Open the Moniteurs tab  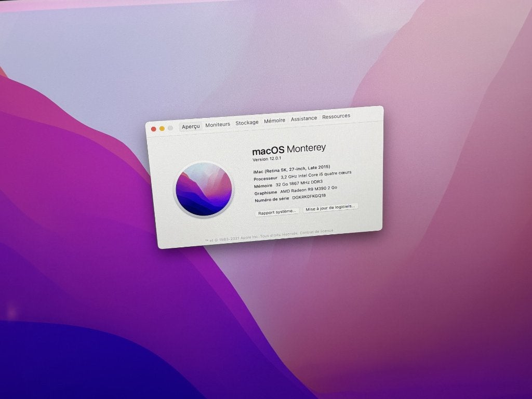tap(218, 125)
